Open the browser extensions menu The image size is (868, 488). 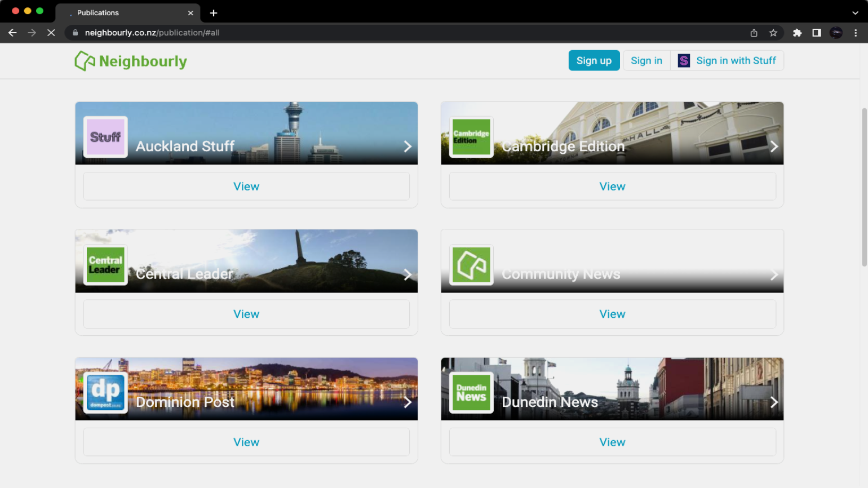[x=797, y=33]
